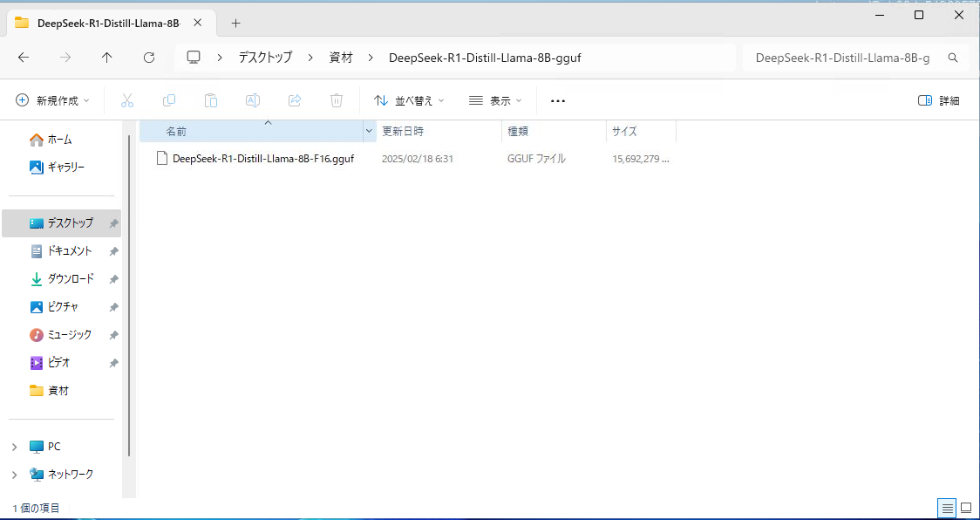Image resolution: width=980 pixels, height=520 pixels.
Task: Add a new tab with plus button
Action: pos(235,24)
